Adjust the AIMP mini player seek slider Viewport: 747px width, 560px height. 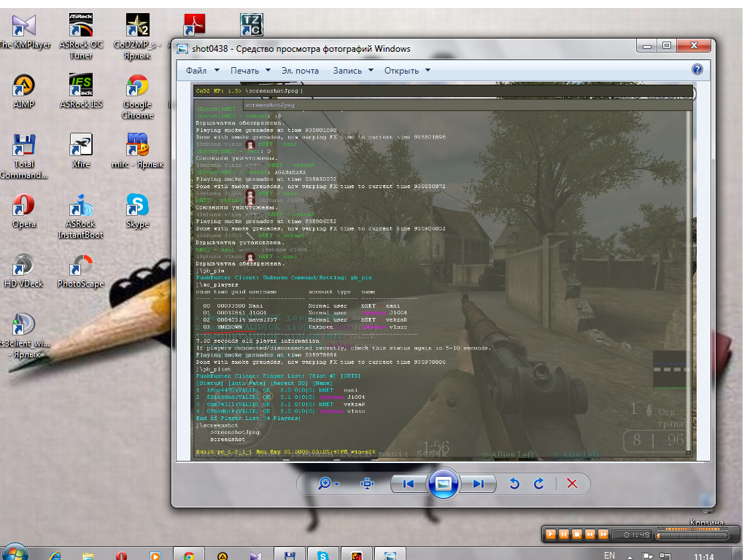click(x=692, y=536)
